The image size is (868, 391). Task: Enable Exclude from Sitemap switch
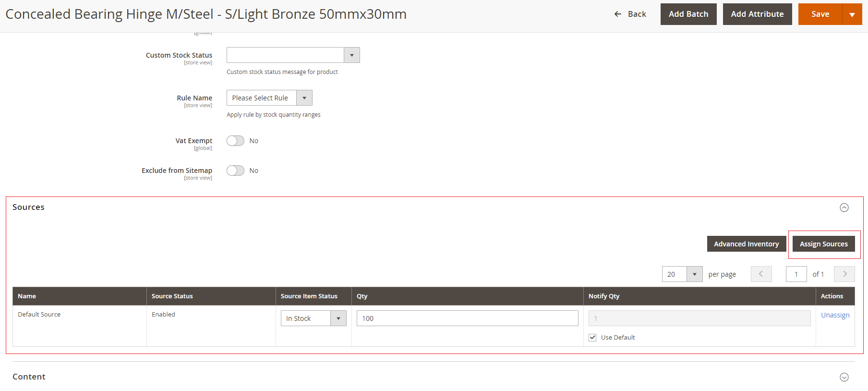click(x=235, y=171)
